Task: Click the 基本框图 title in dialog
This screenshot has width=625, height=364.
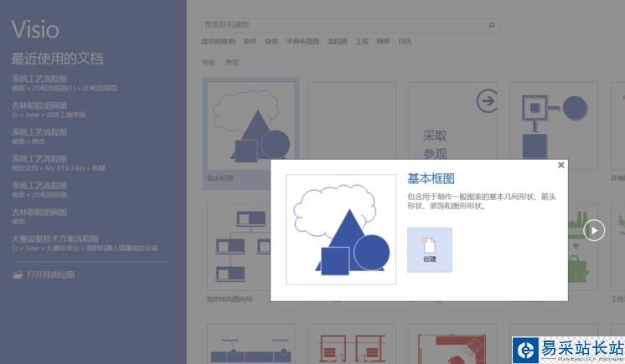Action: [431, 178]
